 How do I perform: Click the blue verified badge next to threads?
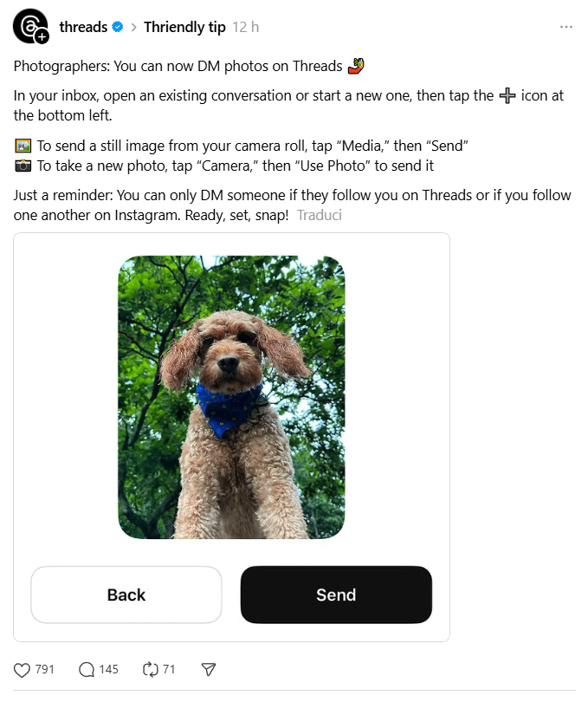coord(117,27)
